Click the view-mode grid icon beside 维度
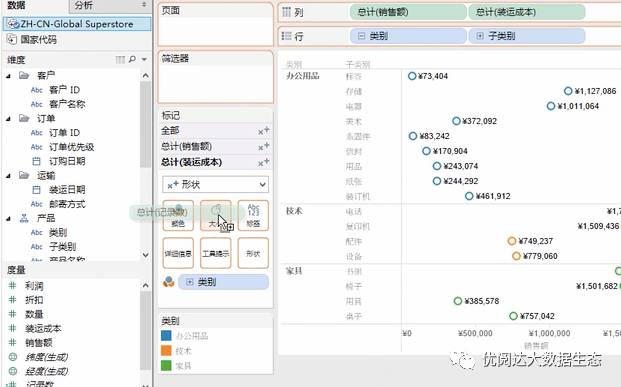Screen dimensions: 621x387 [x=120, y=59]
